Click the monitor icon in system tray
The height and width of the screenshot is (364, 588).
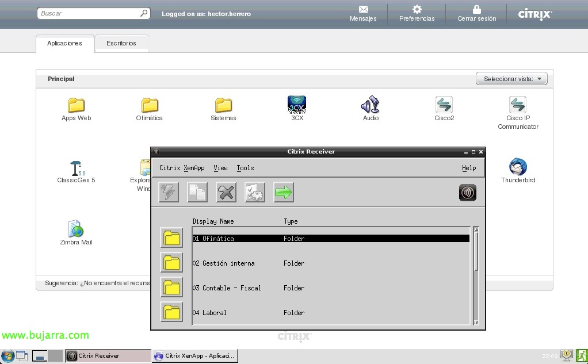[x=567, y=355]
